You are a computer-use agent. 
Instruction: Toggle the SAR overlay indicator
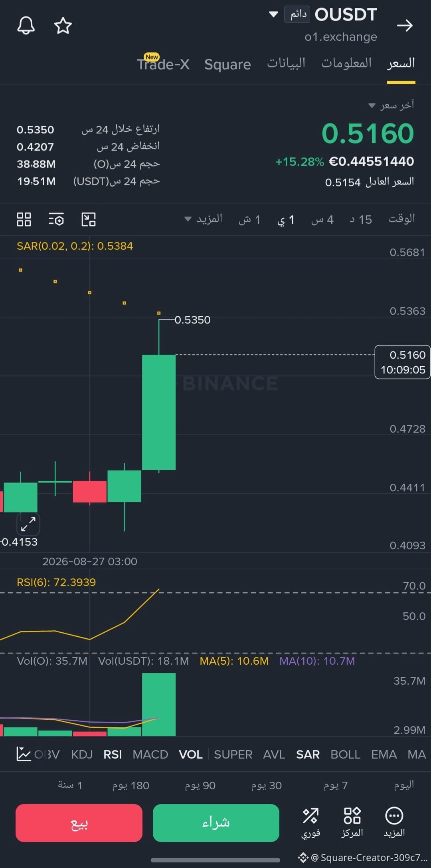pyautogui.click(x=308, y=754)
